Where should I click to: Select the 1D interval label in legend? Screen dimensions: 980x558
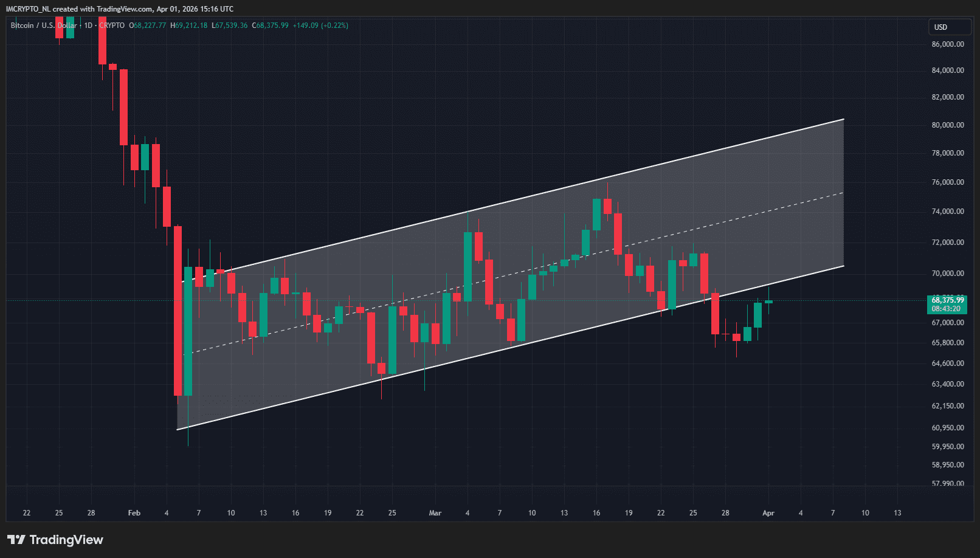coord(88,26)
